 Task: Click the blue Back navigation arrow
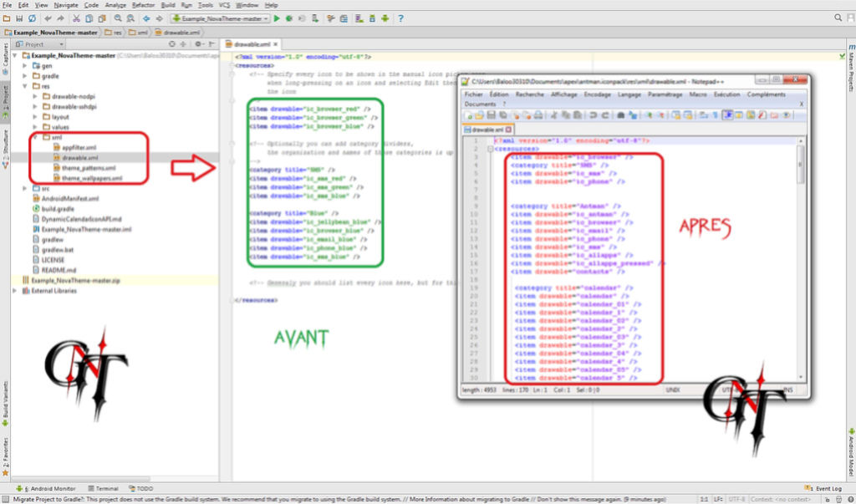pos(146,18)
